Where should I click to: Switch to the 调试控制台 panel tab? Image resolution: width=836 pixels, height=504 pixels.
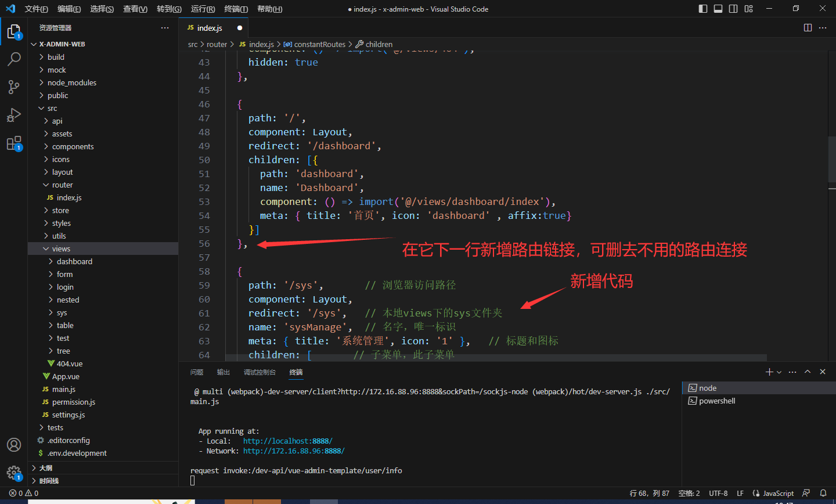tap(260, 372)
